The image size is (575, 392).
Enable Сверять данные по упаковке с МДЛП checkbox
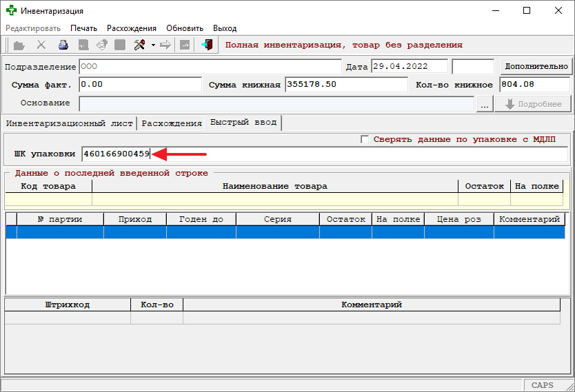(x=365, y=139)
